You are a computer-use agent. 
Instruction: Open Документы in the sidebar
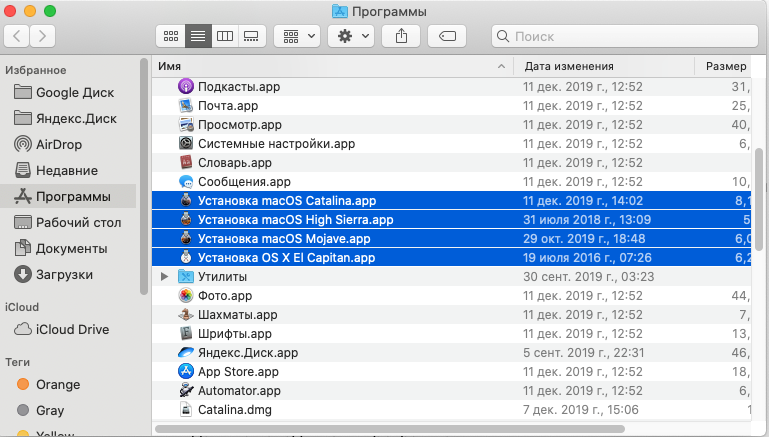tap(69, 248)
